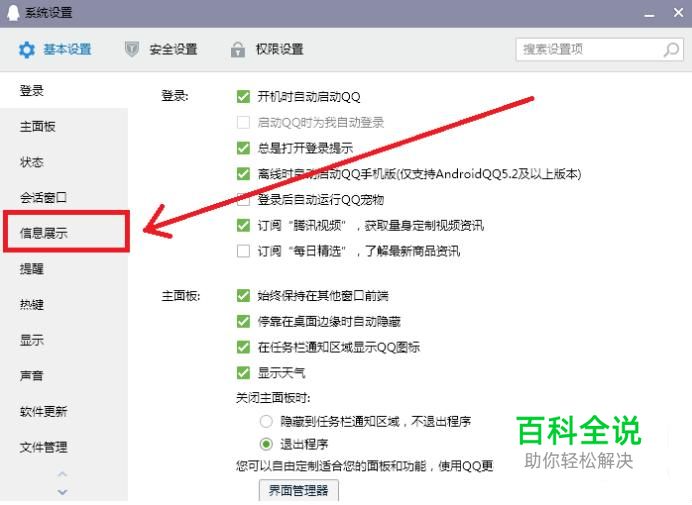Minimize the 系统设置 window

pyautogui.click(x=649, y=14)
